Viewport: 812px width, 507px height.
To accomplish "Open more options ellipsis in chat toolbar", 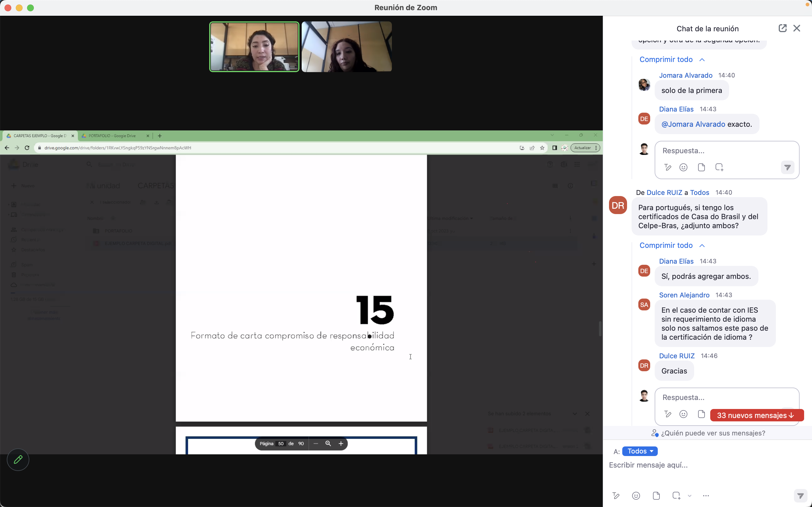I will click(706, 496).
